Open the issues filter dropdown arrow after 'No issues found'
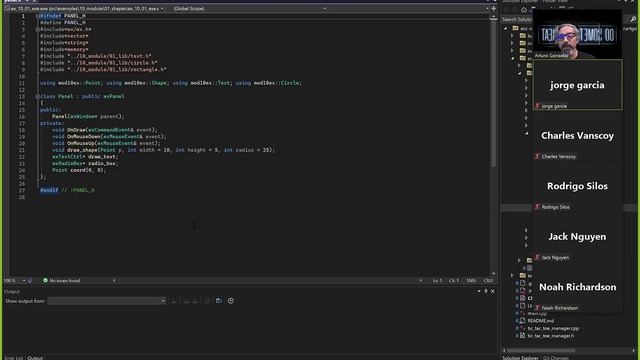The width and height of the screenshot is (640, 360). click(114, 280)
